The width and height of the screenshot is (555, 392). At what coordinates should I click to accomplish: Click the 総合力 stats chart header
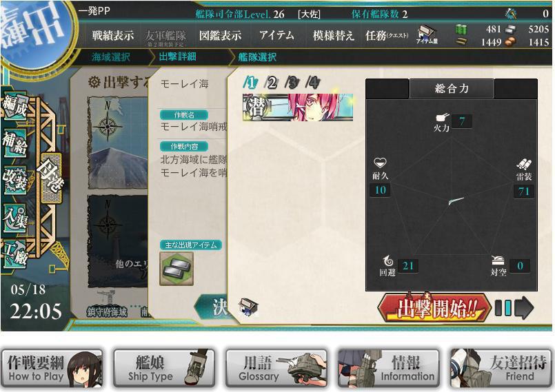[452, 88]
